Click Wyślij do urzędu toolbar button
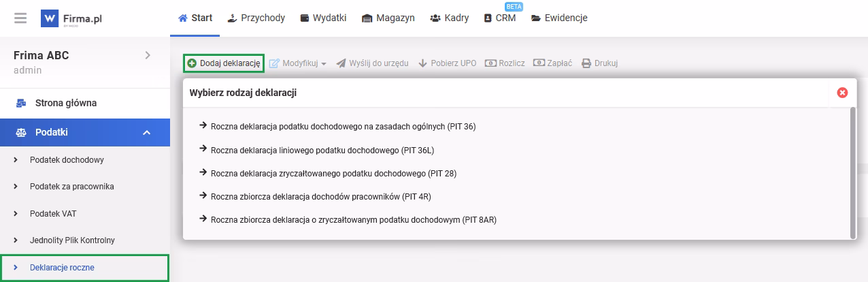868x282 pixels. [372, 63]
